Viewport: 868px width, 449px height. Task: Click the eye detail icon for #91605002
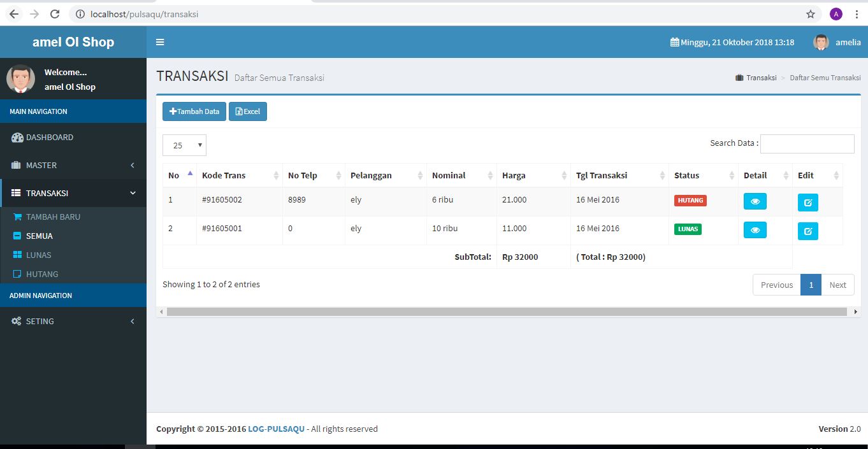[x=755, y=201]
